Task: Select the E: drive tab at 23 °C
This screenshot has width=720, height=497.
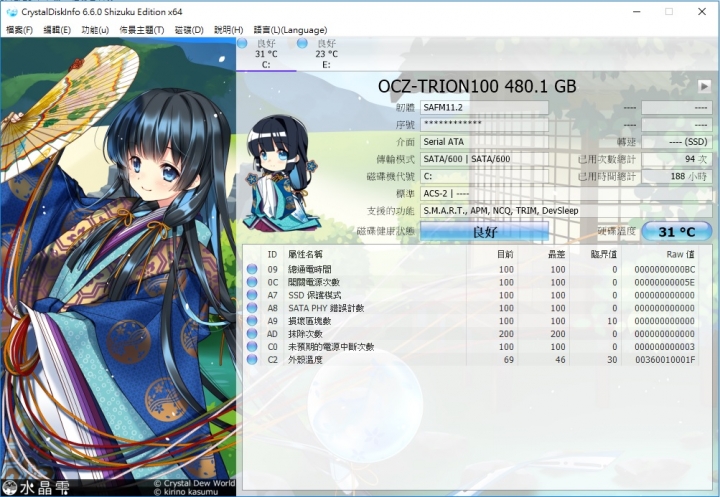Action: (x=326, y=54)
